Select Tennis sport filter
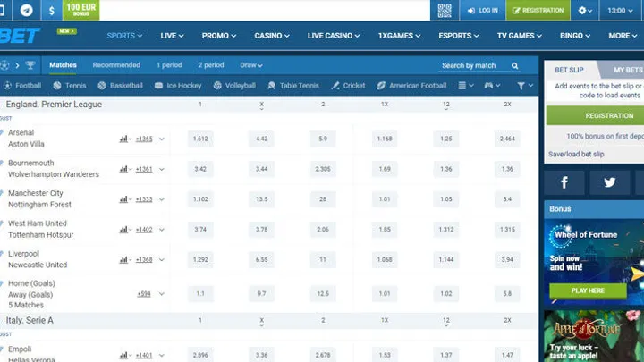 tap(70, 86)
